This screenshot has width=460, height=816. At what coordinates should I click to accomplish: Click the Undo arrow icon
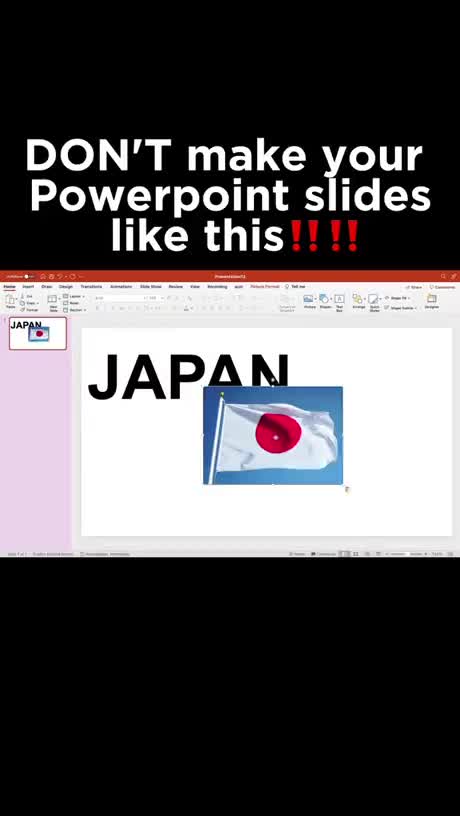[x=59, y=276]
